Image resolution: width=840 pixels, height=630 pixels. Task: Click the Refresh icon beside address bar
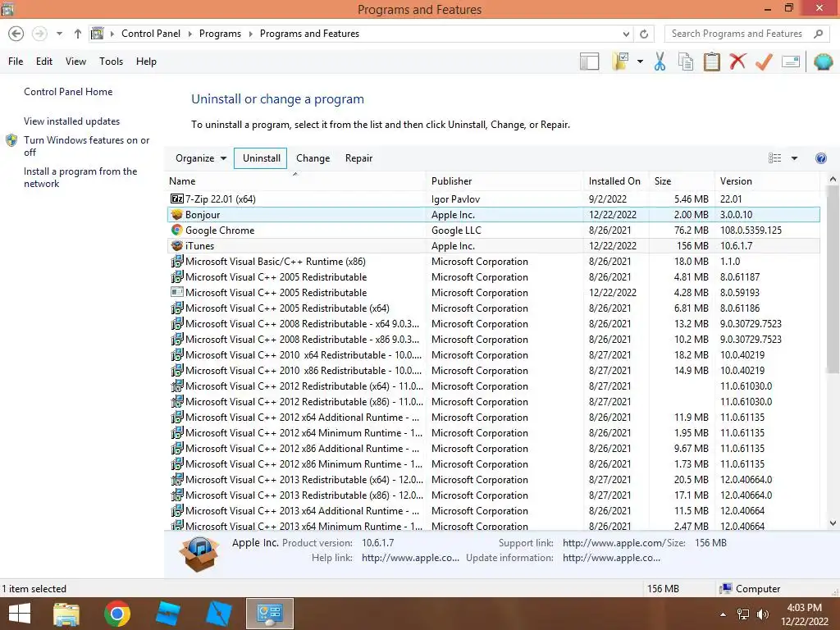(644, 34)
